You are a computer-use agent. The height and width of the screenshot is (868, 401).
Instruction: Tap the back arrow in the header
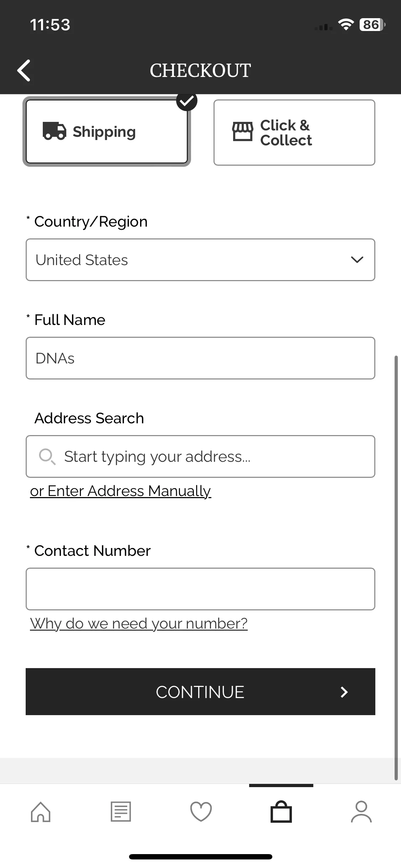pyautogui.click(x=24, y=70)
